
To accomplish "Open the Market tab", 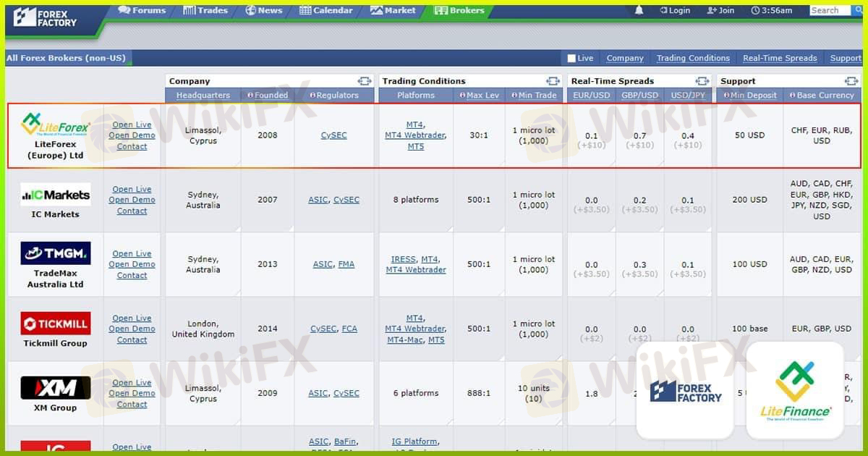I will (393, 10).
